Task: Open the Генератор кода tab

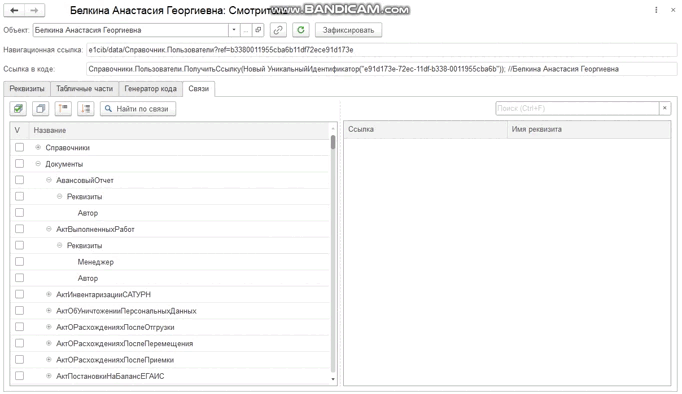Action: [150, 89]
